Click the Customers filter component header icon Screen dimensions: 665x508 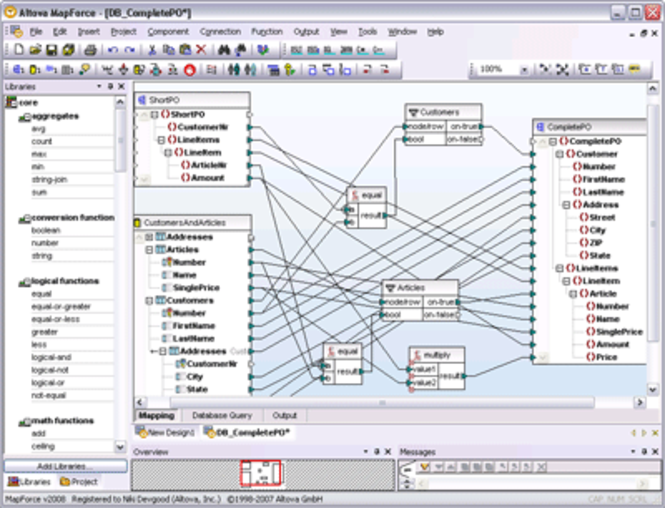tap(412, 113)
